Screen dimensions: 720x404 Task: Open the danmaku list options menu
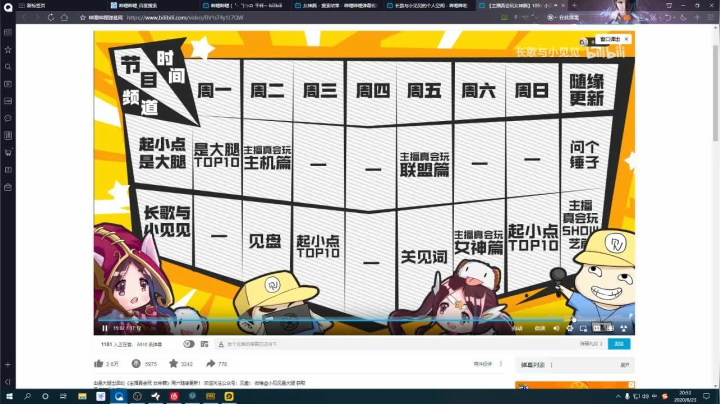(551, 365)
